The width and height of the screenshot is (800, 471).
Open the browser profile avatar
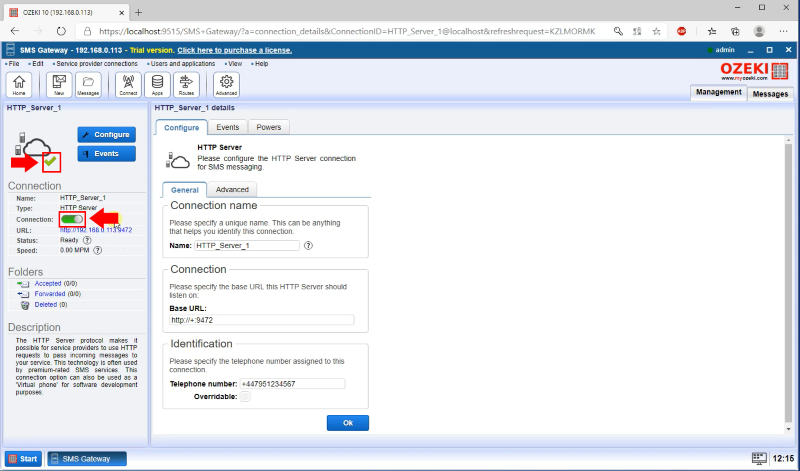tap(759, 31)
